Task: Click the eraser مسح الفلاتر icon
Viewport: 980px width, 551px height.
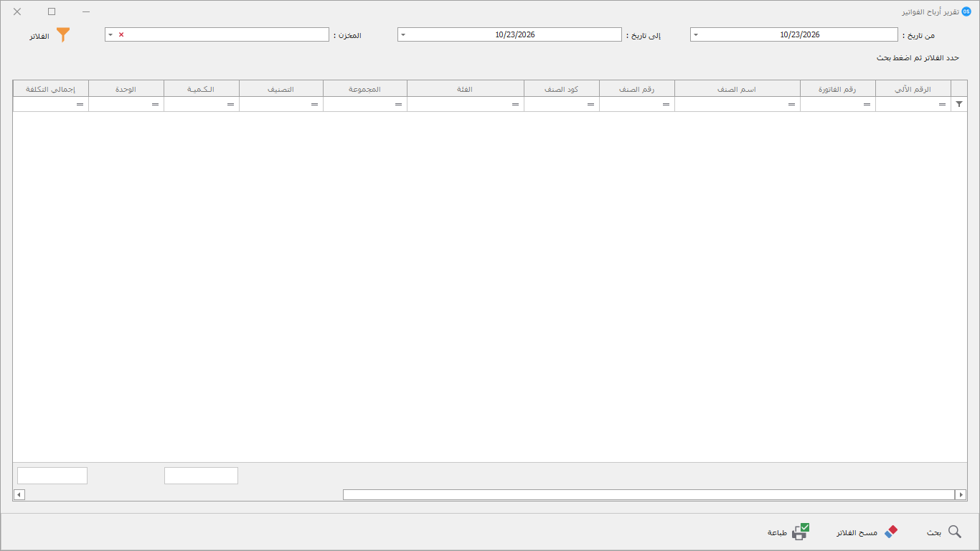Action: point(891,532)
